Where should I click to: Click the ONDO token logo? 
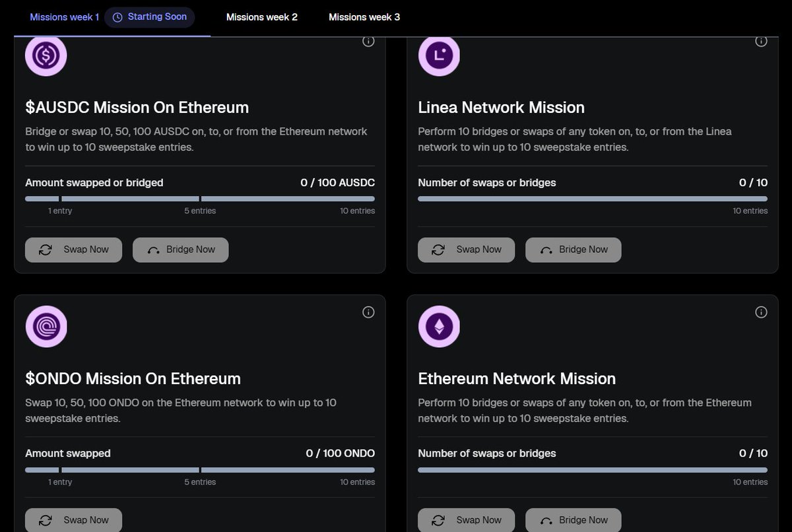pos(46,327)
